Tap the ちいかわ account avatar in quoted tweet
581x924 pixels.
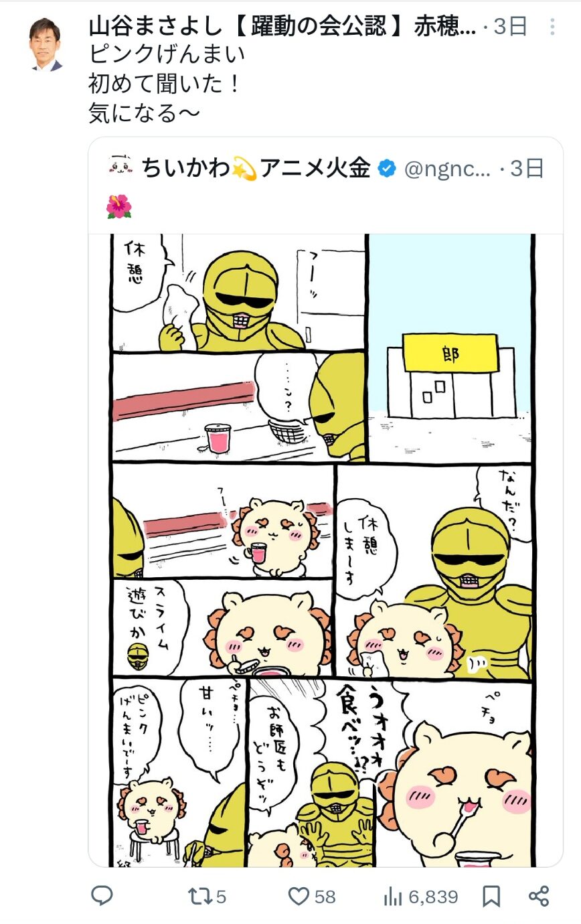coord(120,167)
